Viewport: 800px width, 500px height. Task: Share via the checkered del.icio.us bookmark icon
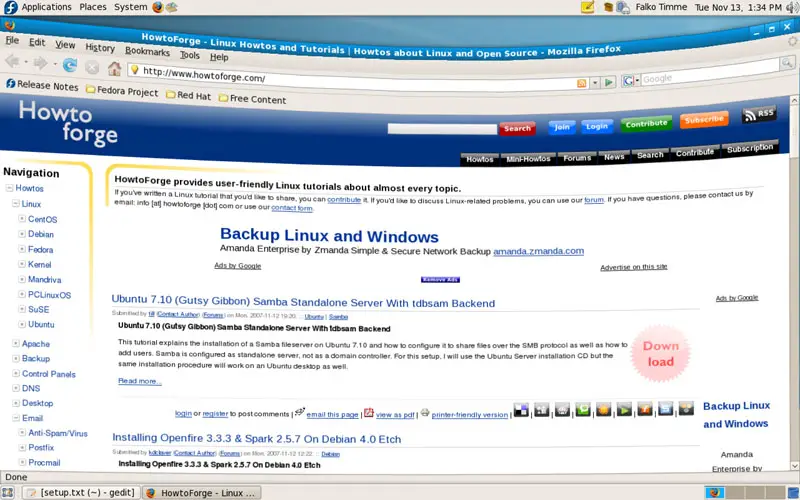coord(521,410)
